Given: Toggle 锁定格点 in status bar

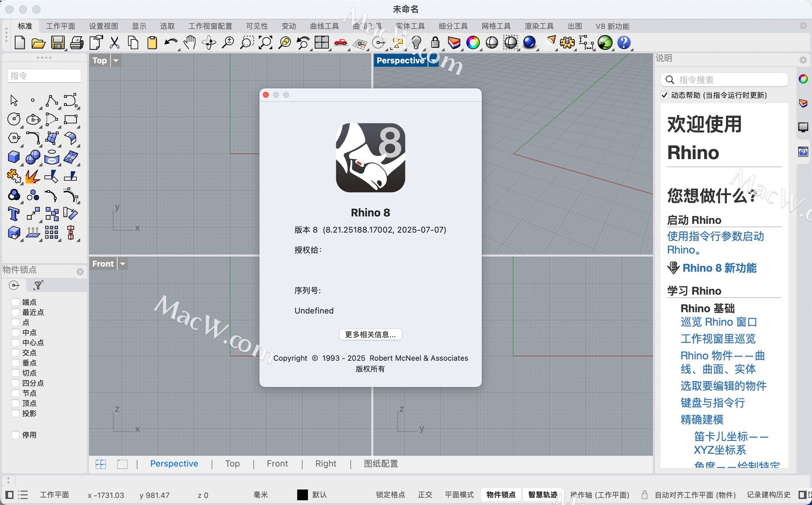Looking at the screenshot, I should [x=390, y=495].
